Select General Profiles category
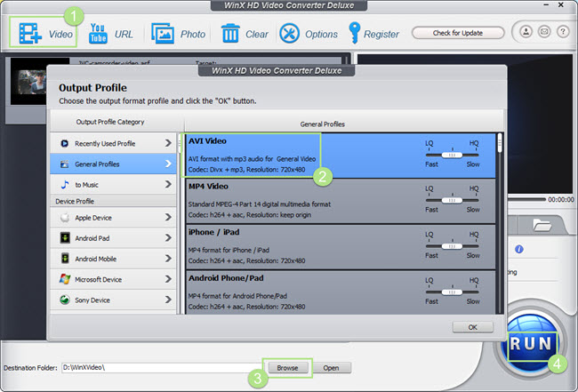 (x=113, y=164)
